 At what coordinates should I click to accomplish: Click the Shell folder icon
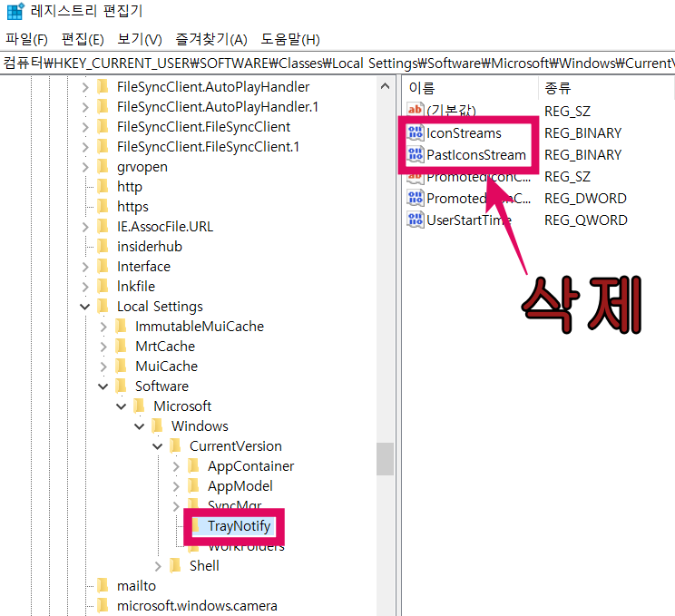tap(175, 566)
